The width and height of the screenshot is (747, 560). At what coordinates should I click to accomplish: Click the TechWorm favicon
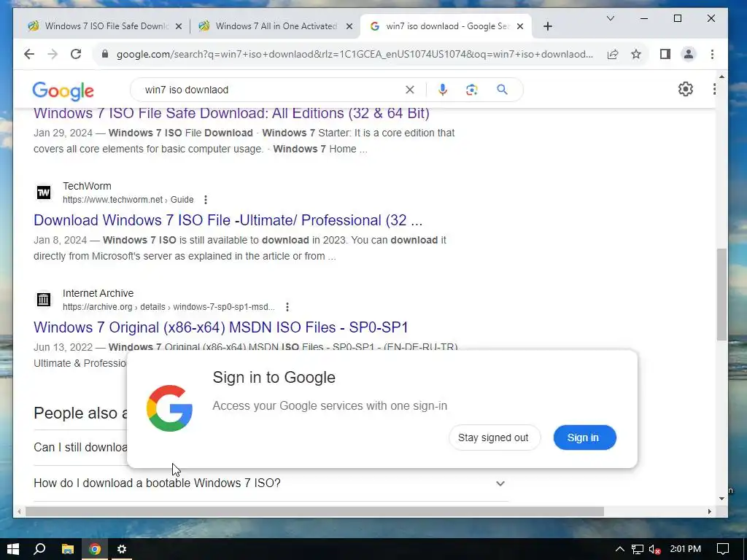coord(44,192)
